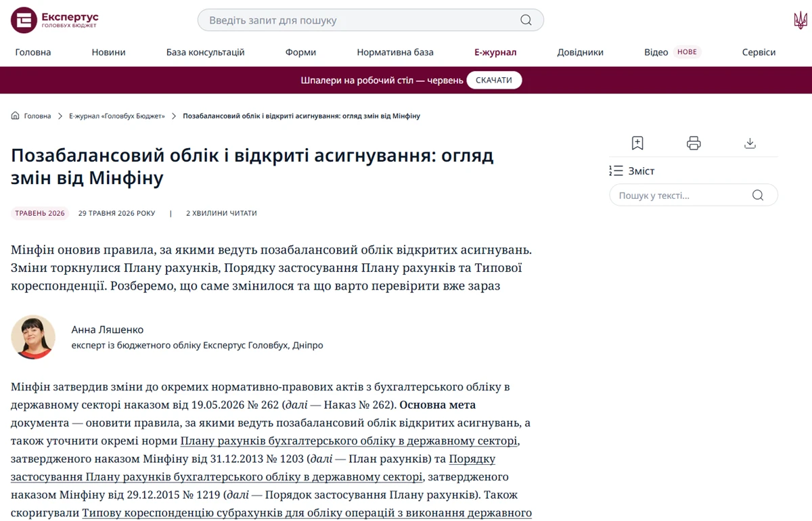Focus the Пошук у тексті field
Image resolution: width=812 pixels, height=521 pixels.
pos(694,196)
